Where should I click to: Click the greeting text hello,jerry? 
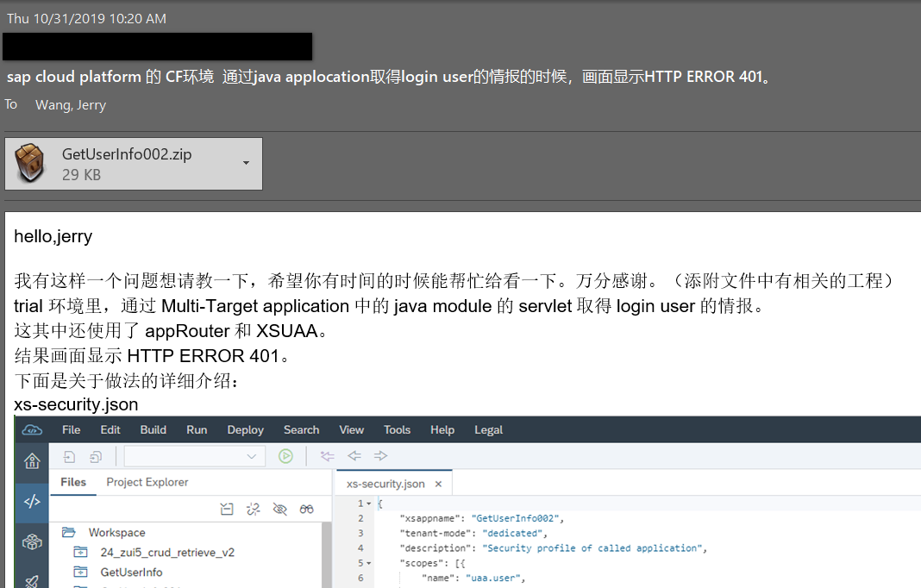pos(53,236)
